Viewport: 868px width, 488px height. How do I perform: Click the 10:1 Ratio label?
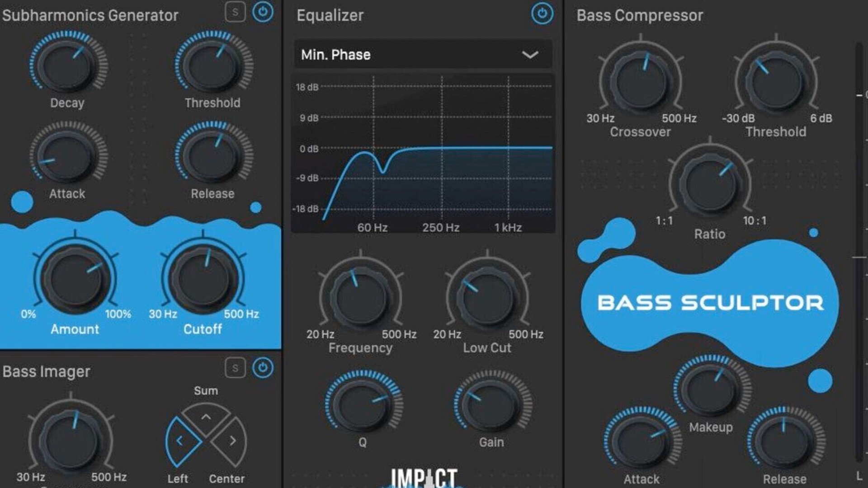755,221
